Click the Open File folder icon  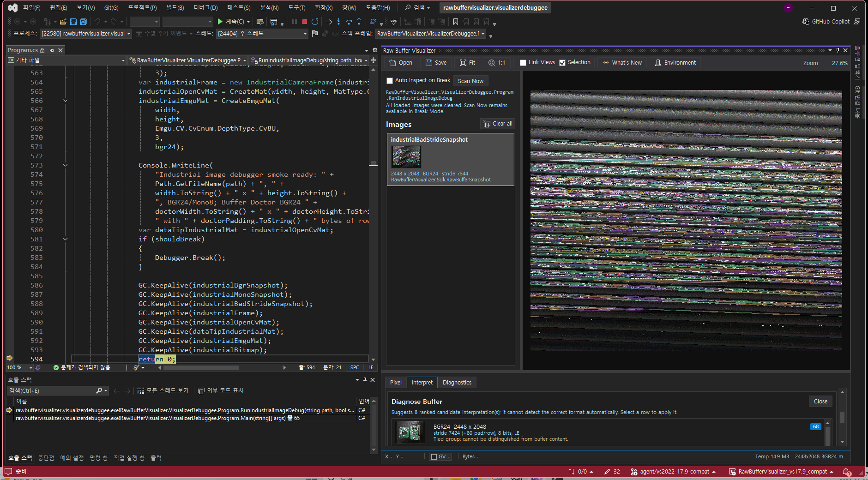point(63,21)
